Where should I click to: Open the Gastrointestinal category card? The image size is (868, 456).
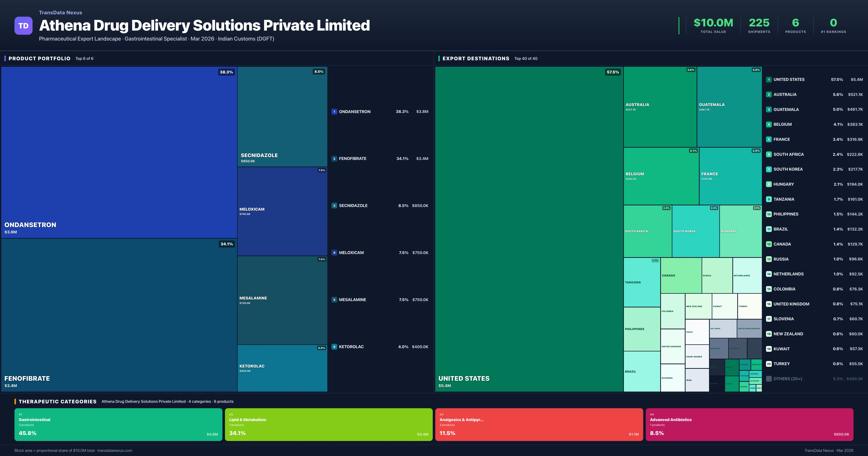click(x=118, y=424)
